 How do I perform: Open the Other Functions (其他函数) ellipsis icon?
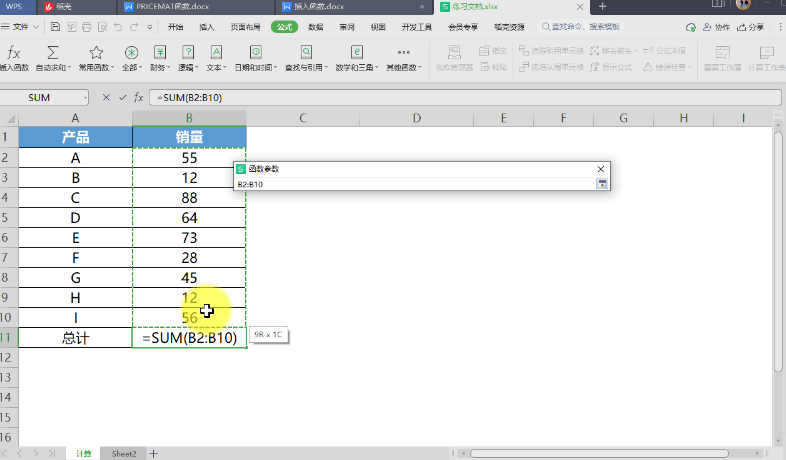click(x=404, y=52)
